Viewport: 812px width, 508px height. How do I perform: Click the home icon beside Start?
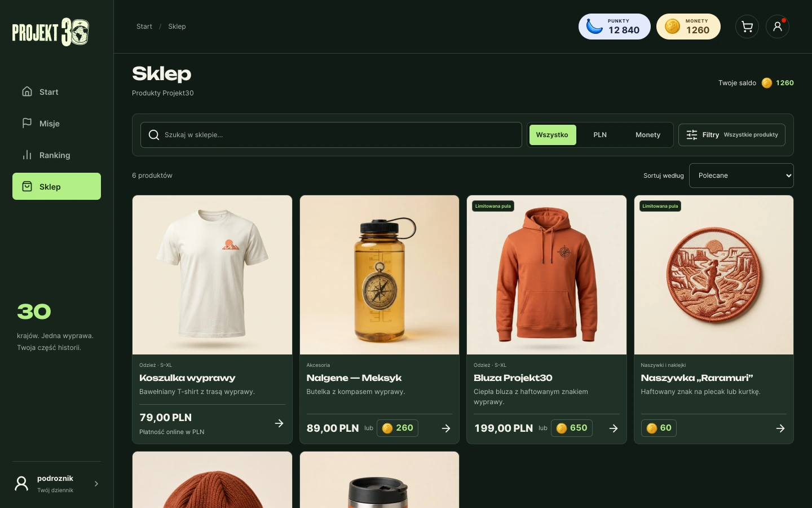27,91
